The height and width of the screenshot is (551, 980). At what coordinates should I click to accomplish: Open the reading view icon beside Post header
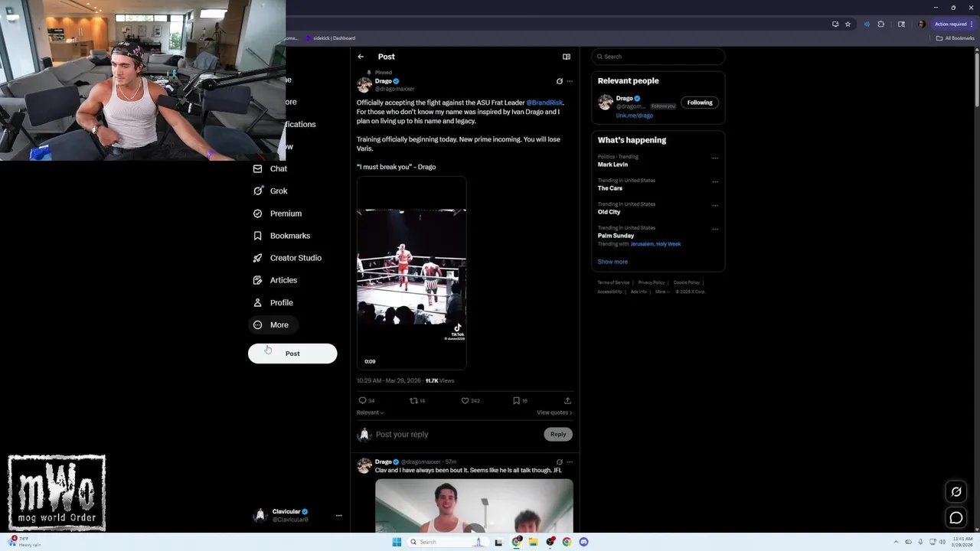[x=567, y=57]
